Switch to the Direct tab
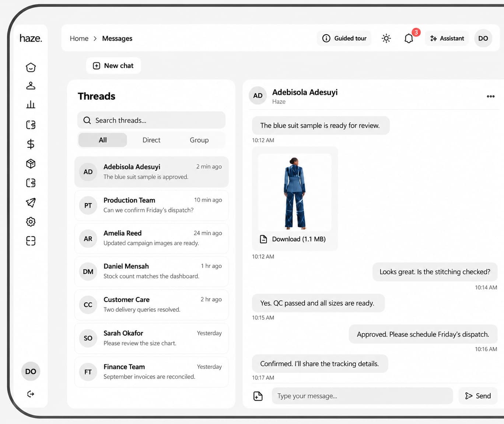 coord(151,140)
